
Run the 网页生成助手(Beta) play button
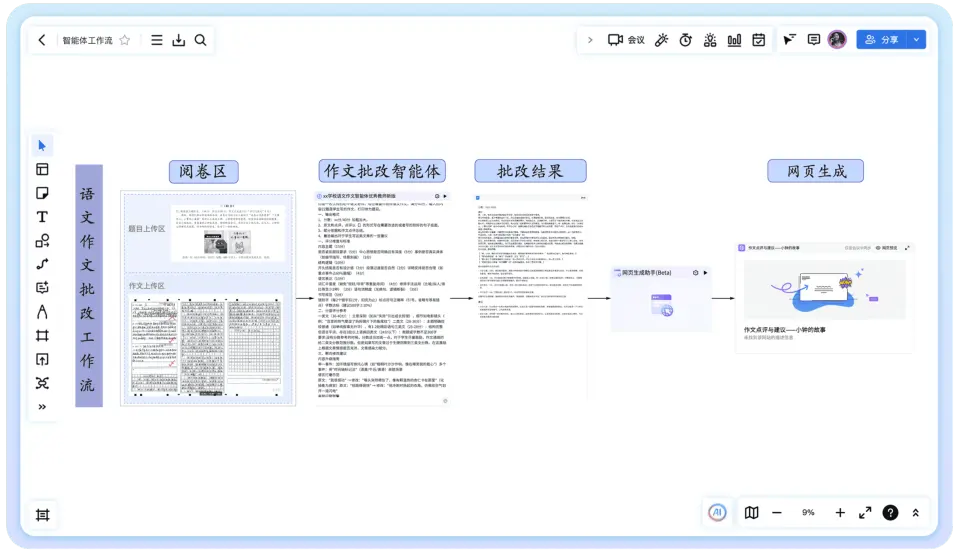[705, 272]
